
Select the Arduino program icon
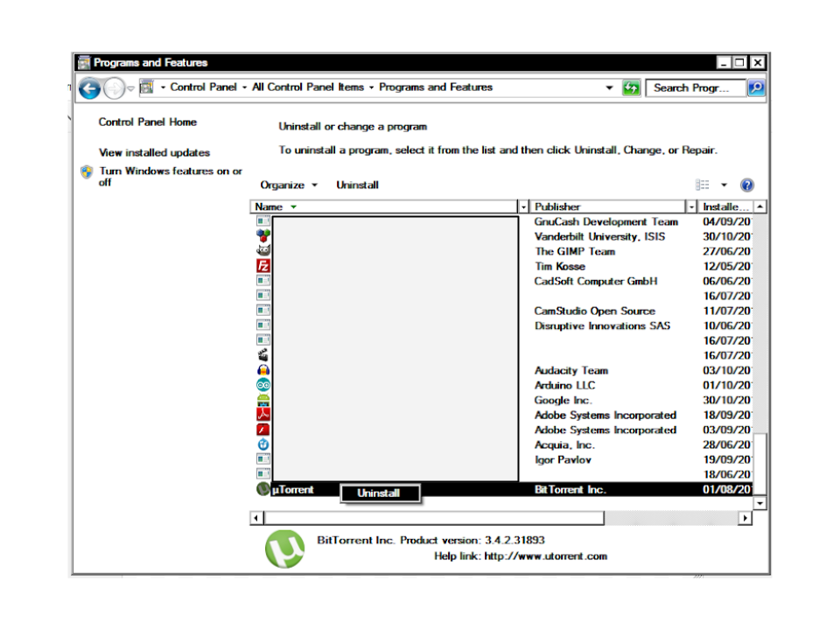pos(263,385)
